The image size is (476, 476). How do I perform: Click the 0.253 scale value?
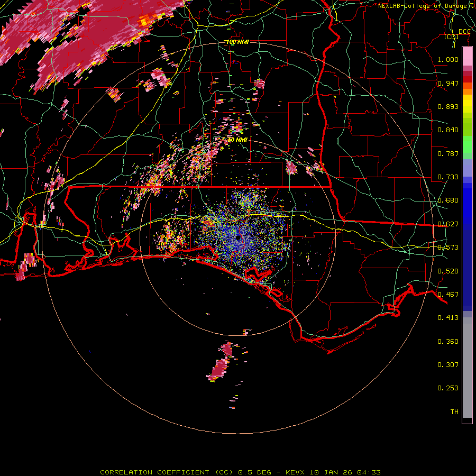click(448, 388)
